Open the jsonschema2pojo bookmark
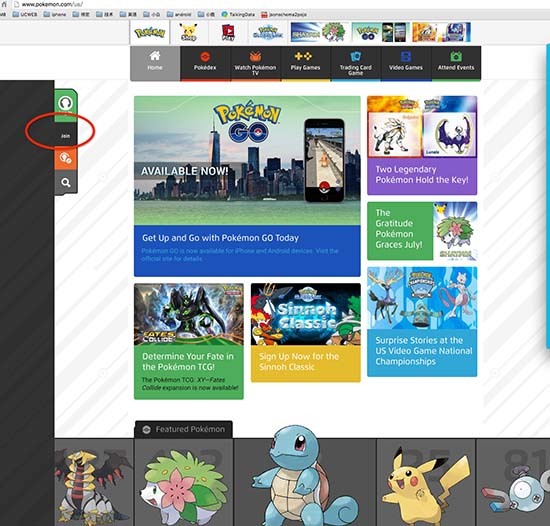 click(x=284, y=14)
